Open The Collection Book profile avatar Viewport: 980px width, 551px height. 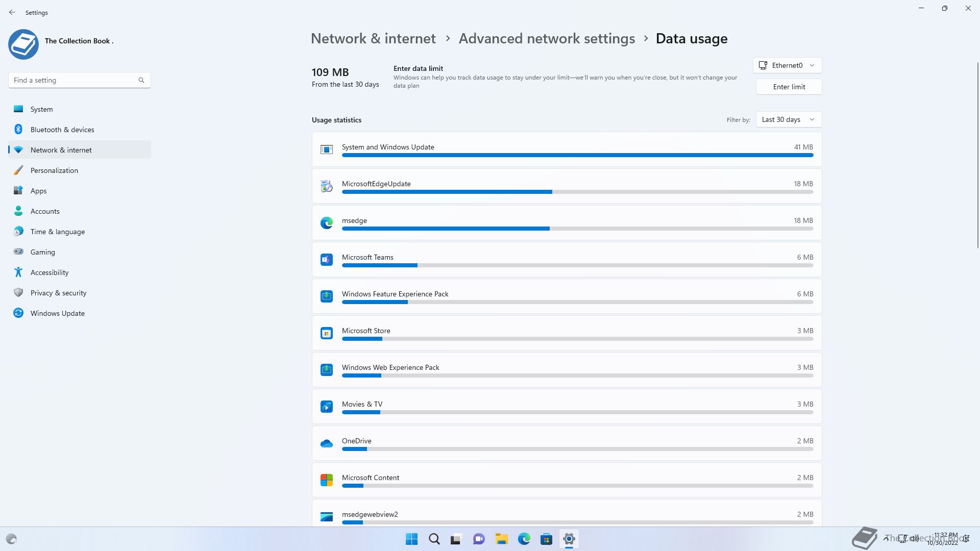click(x=23, y=44)
